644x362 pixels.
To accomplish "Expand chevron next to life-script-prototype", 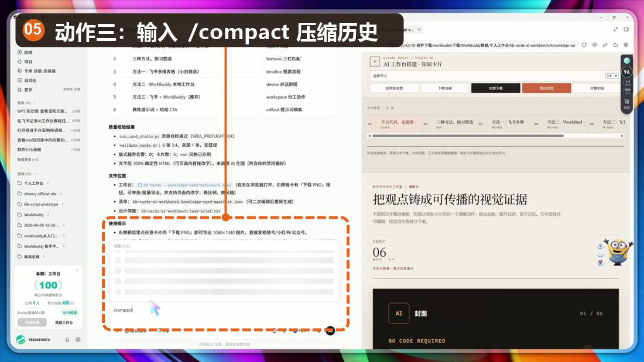I will click(63, 204).
